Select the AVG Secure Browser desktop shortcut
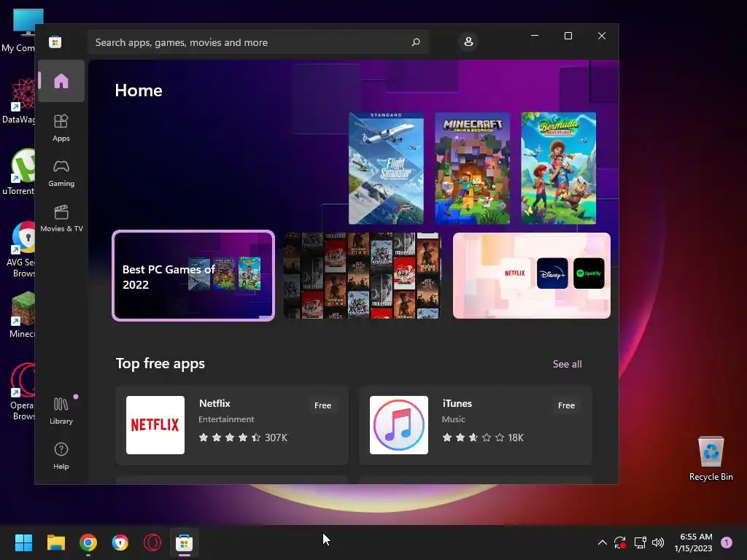 pos(21,249)
